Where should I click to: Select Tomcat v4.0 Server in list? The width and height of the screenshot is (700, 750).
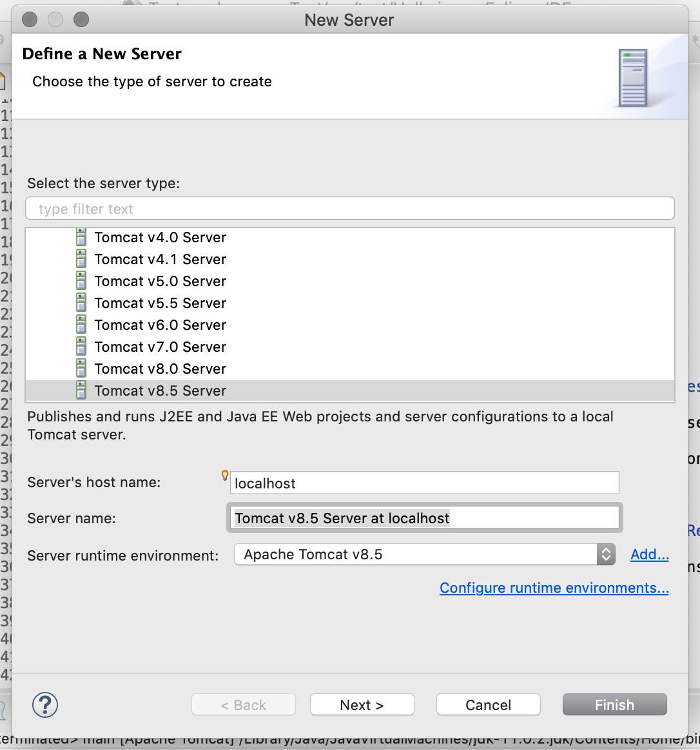[x=350, y=237]
